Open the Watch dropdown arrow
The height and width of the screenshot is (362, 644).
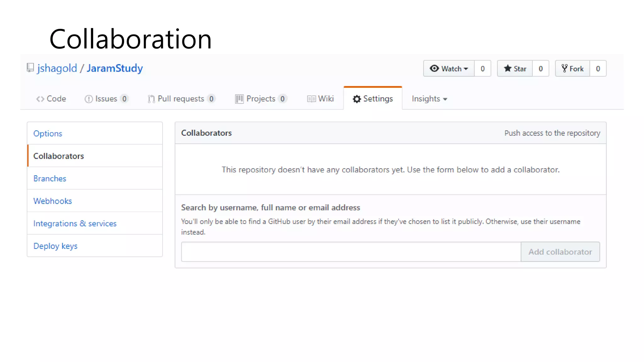[466, 69]
